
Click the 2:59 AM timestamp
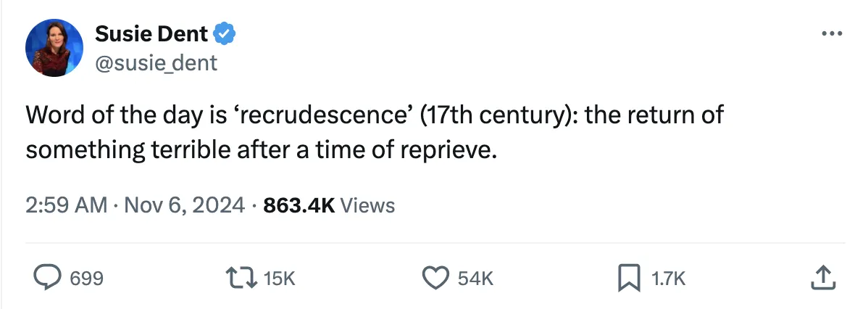point(66,205)
